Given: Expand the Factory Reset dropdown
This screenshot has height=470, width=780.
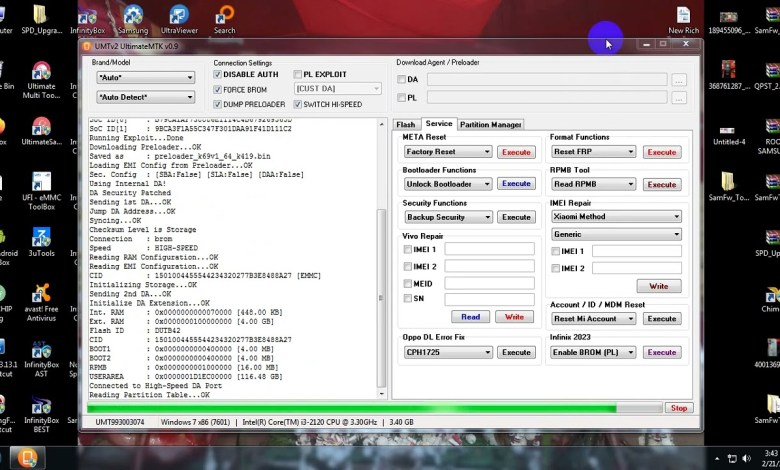Looking at the screenshot, I should click(448, 152).
